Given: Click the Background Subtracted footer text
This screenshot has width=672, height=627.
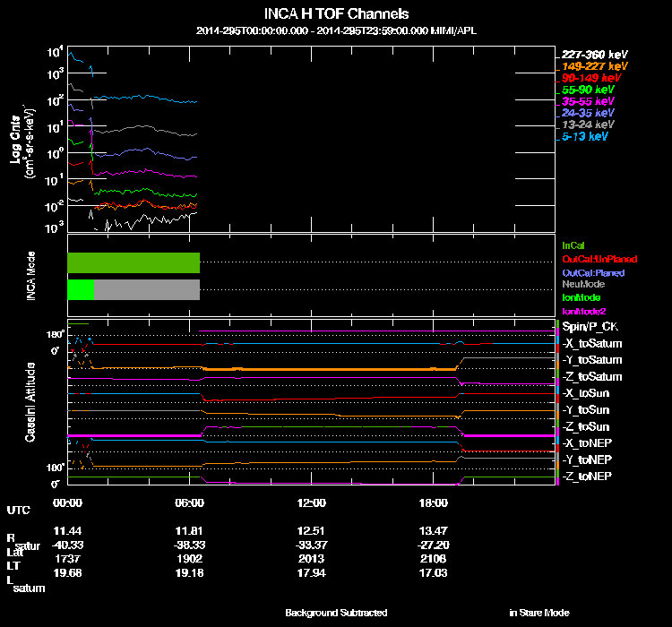Looking at the screenshot, I should [x=336, y=613].
